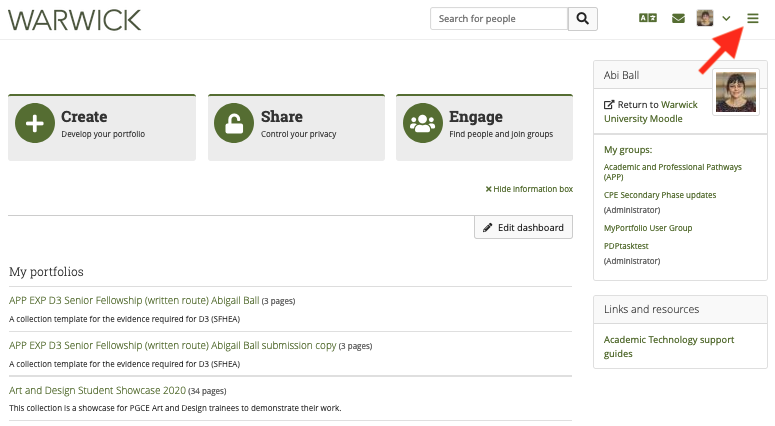
Task: Click the Share padlock icon
Action: (235, 124)
